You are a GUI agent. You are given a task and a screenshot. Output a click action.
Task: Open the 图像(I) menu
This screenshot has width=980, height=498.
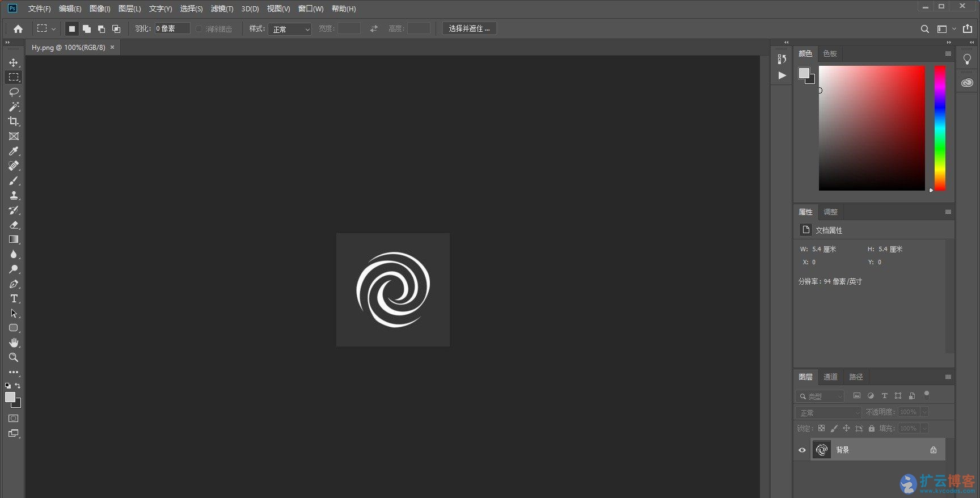point(100,9)
